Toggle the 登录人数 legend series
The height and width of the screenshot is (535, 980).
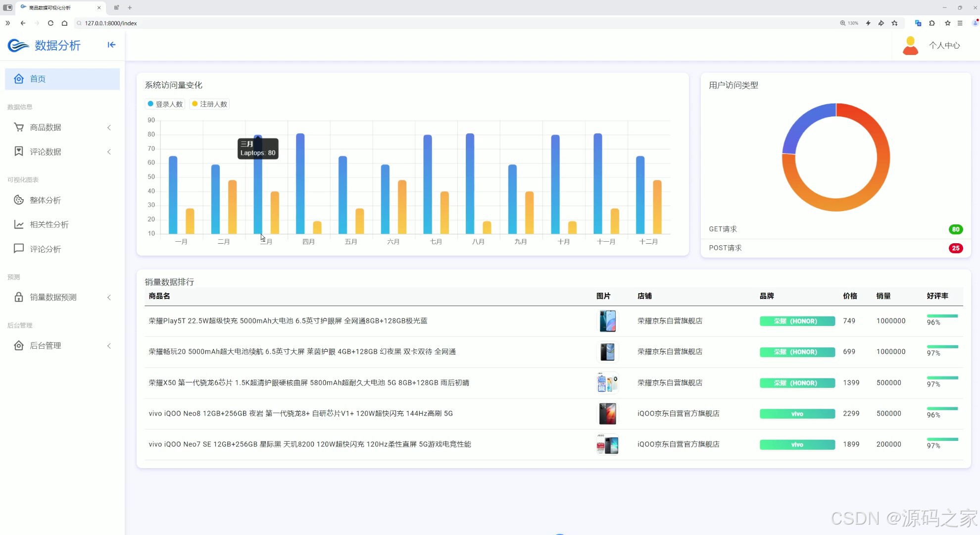[165, 104]
